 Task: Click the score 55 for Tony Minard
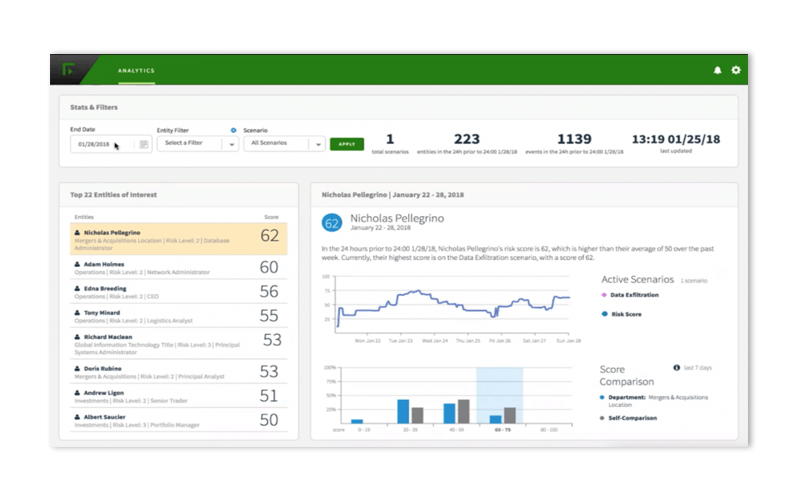click(x=269, y=316)
